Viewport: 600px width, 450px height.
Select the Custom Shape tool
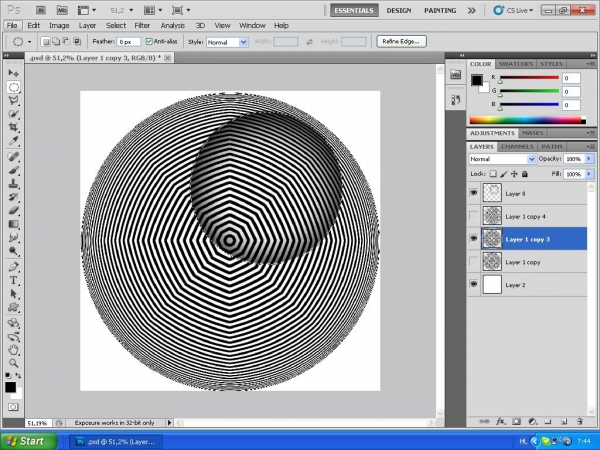(13, 307)
